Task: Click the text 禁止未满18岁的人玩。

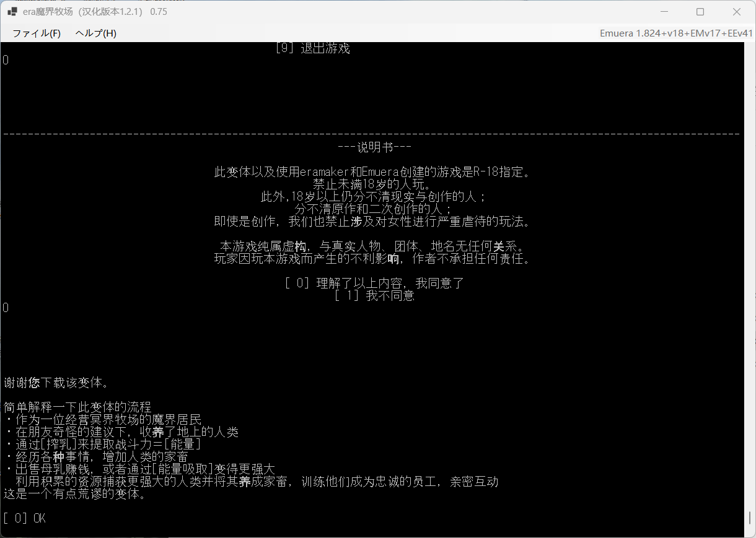Action: coord(372,184)
